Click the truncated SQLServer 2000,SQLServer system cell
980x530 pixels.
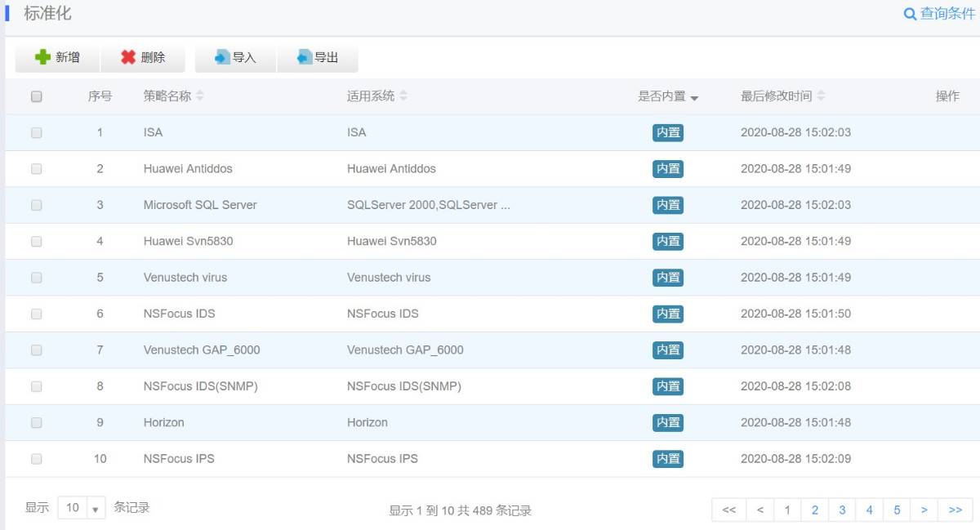[429, 205]
